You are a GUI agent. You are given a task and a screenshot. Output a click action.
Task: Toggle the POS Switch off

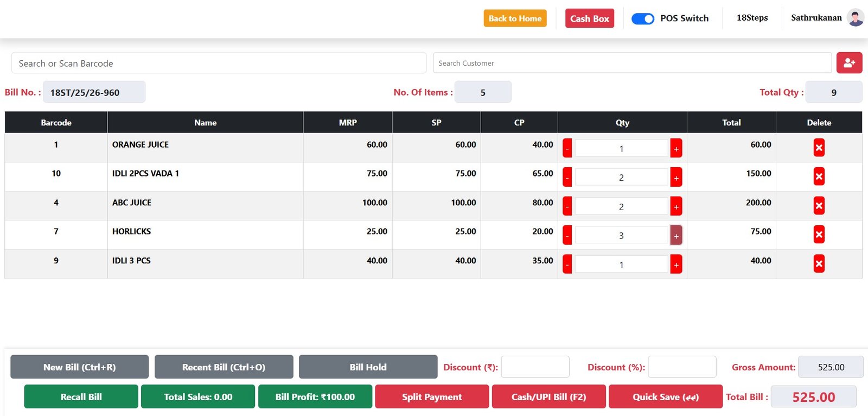pos(643,18)
